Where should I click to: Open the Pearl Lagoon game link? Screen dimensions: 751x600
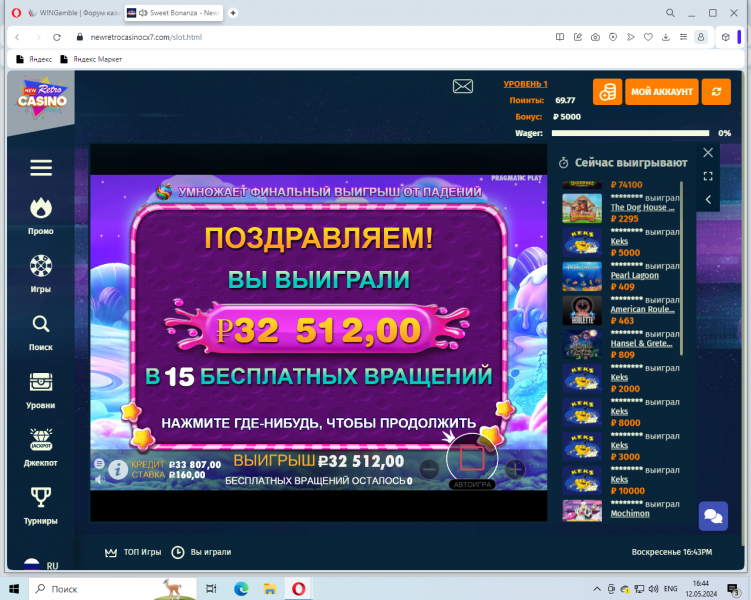click(635, 275)
